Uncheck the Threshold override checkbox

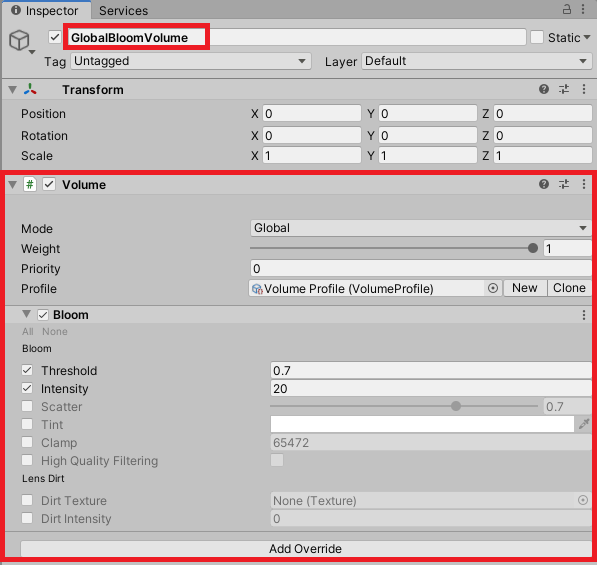(27, 370)
